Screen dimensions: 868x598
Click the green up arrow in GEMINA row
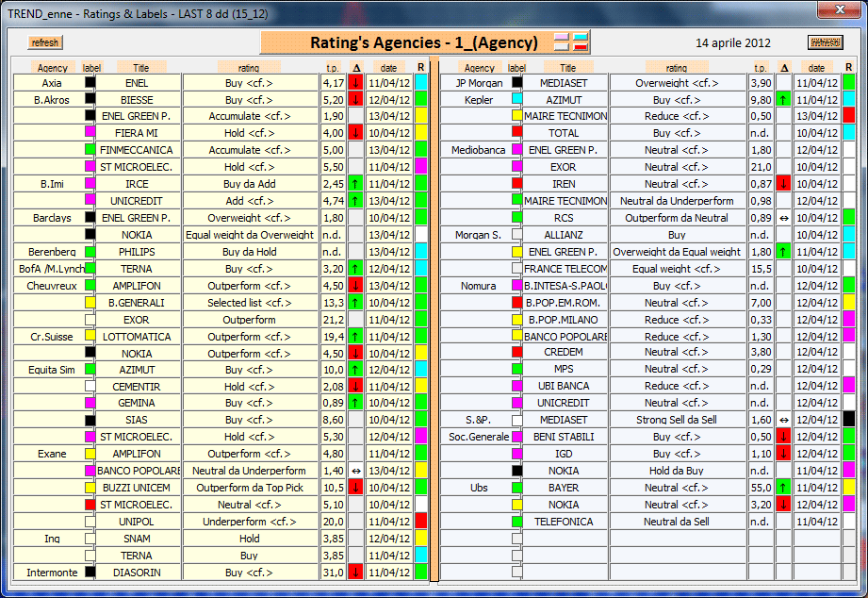[355, 403]
